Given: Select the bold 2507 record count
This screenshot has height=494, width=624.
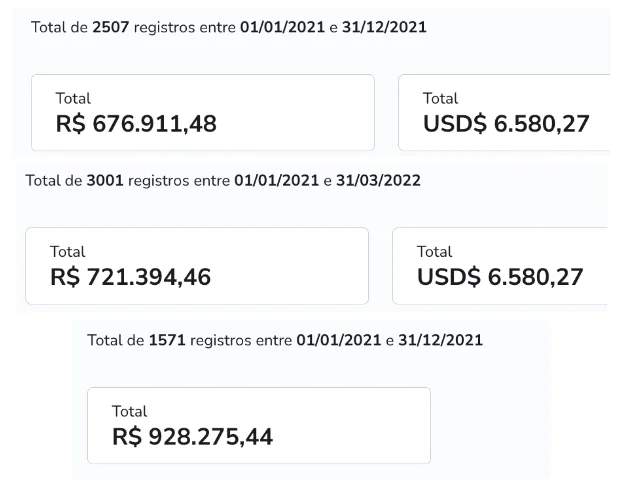Looking at the screenshot, I should pyautogui.click(x=109, y=27).
